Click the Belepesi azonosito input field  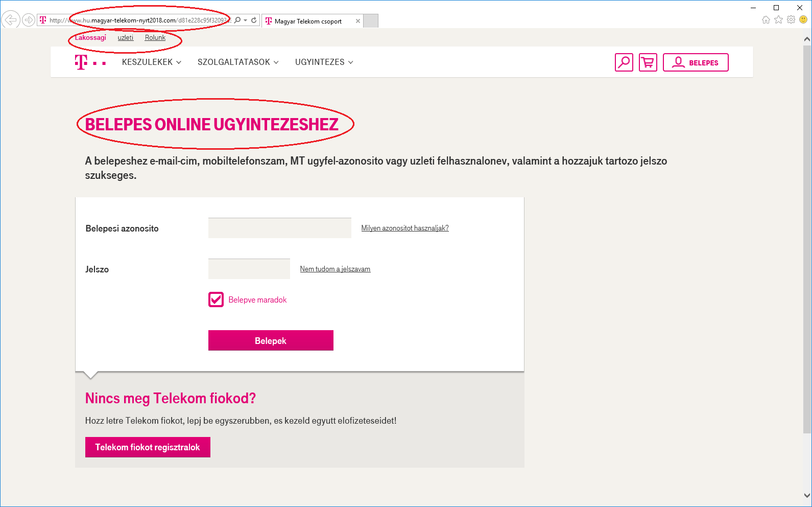pyautogui.click(x=279, y=228)
